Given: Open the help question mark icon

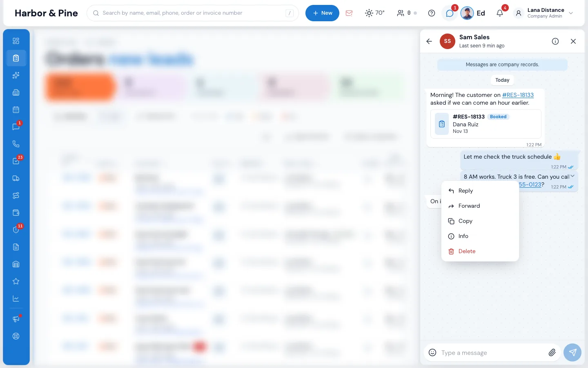Looking at the screenshot, I should click(432, 13).
